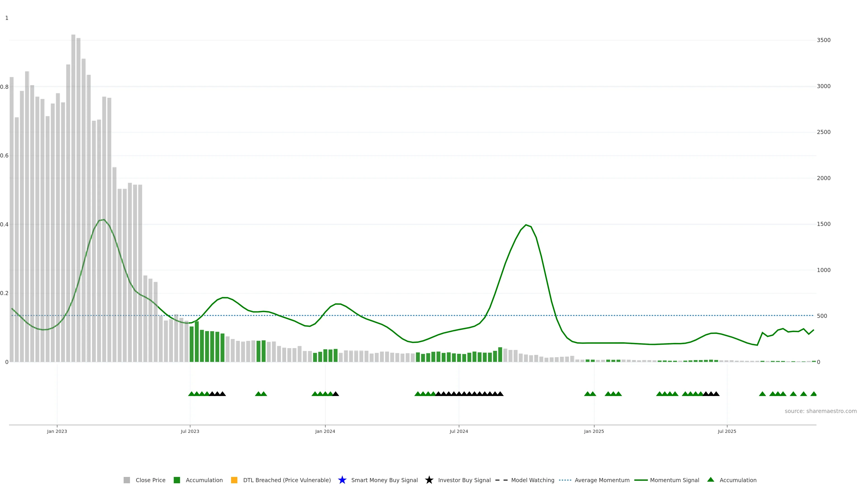Click the momentum peak after Jul 2024
The height and width of the screenshot is (488, 868).
(x=526, y=225)
